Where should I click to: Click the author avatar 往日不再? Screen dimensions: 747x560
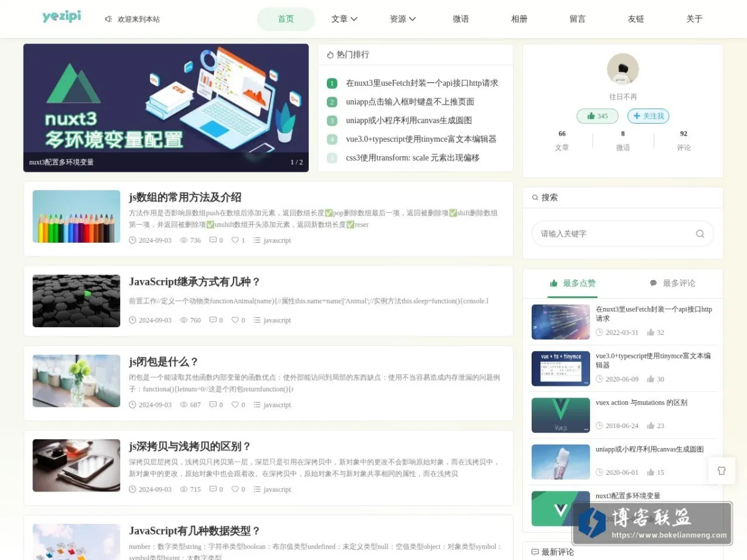tap(622, 69)
